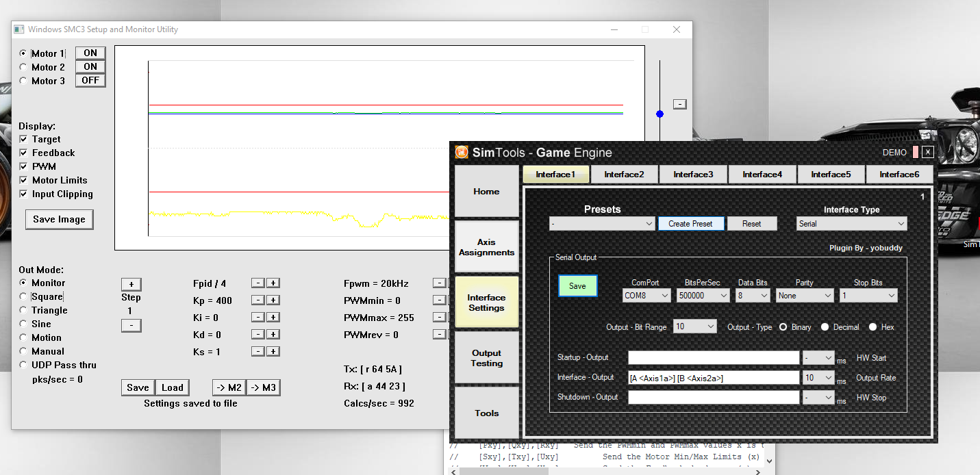980x475 pixels.
Task: Switch to the Interface3 tab
Action: click(x=693, y=175)
